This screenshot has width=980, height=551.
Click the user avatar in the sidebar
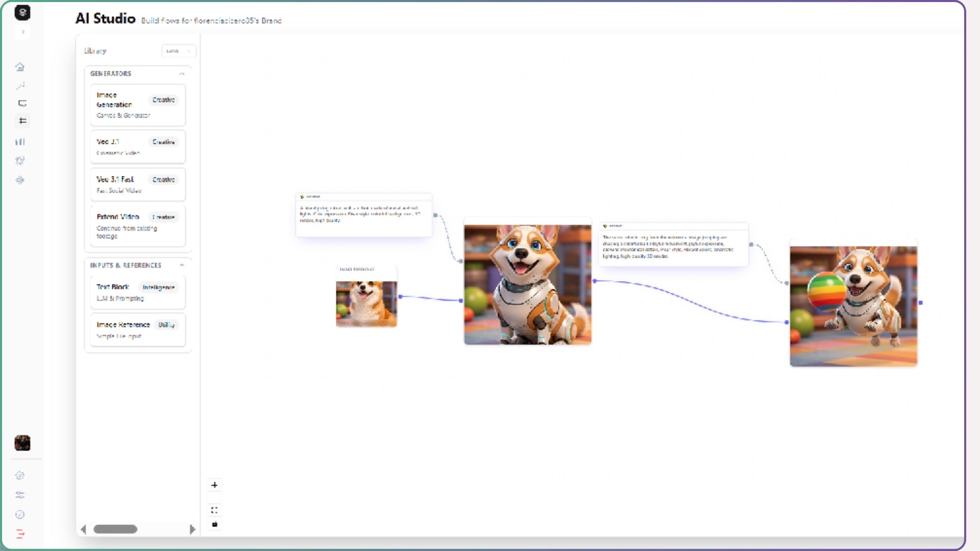point(21,443)
